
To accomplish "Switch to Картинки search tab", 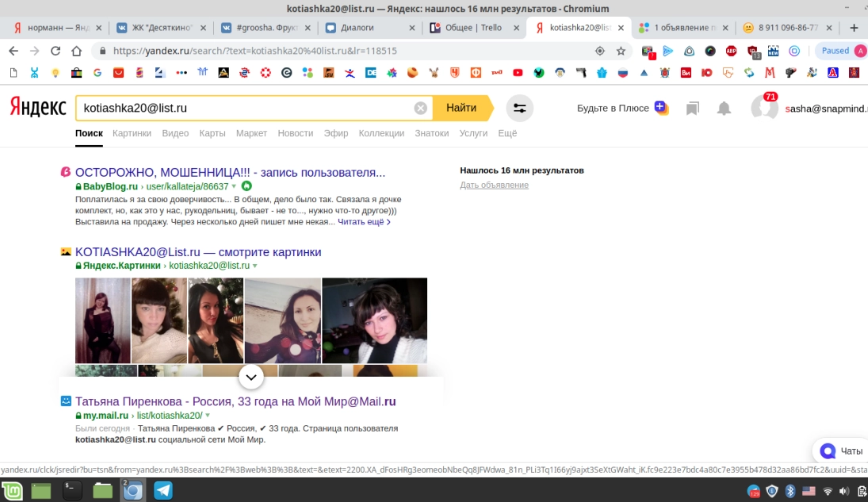I will click(132, 133).
